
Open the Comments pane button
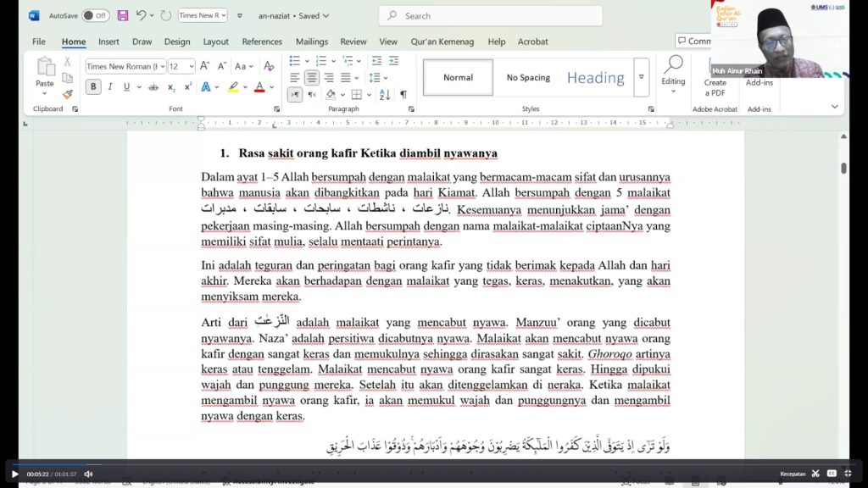tap(693, 41)
